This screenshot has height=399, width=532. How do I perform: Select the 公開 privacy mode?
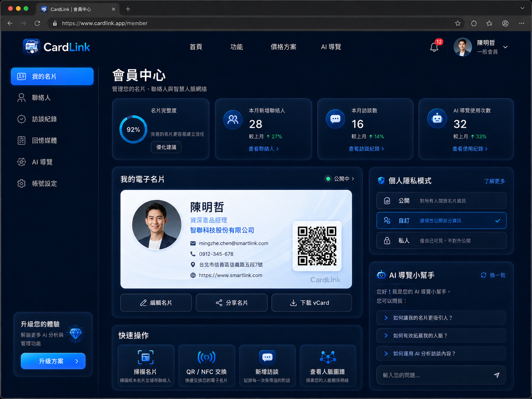(x=441, y=201)
